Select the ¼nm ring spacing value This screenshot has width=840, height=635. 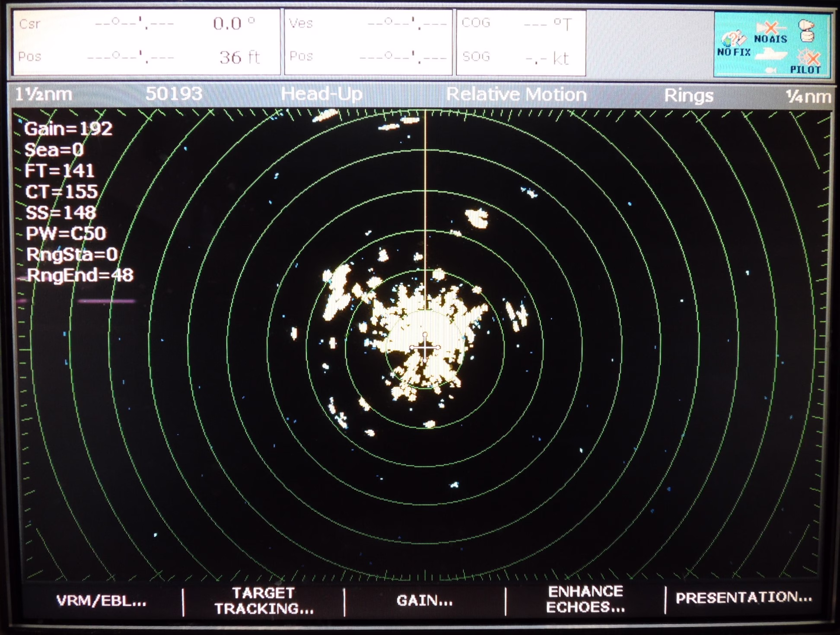(808, 96)
